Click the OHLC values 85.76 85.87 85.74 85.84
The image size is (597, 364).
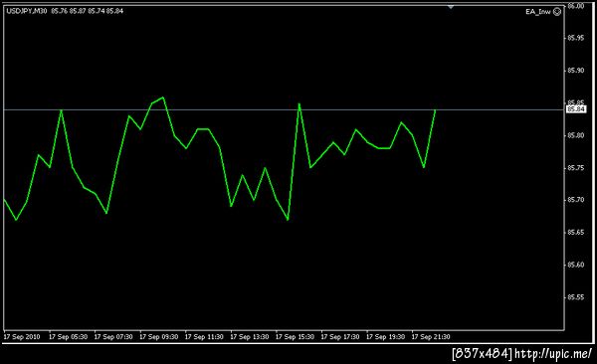click(x=88, y=11)
